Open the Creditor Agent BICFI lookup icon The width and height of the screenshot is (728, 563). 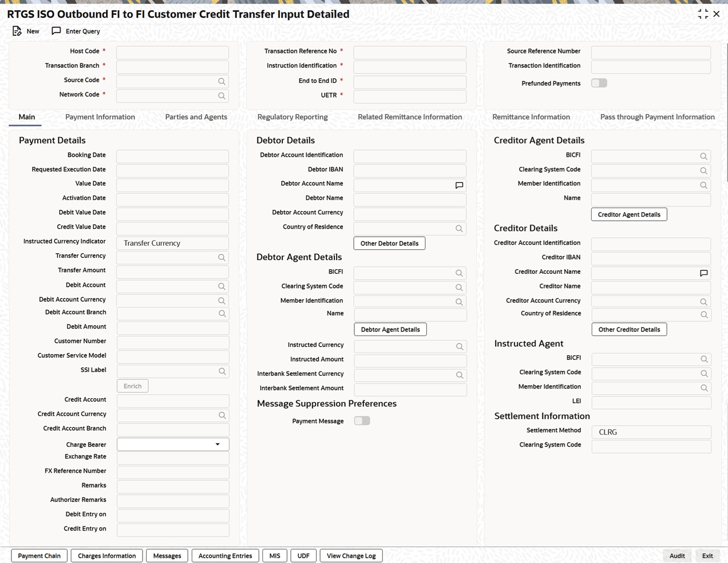[x=704, y=156]
